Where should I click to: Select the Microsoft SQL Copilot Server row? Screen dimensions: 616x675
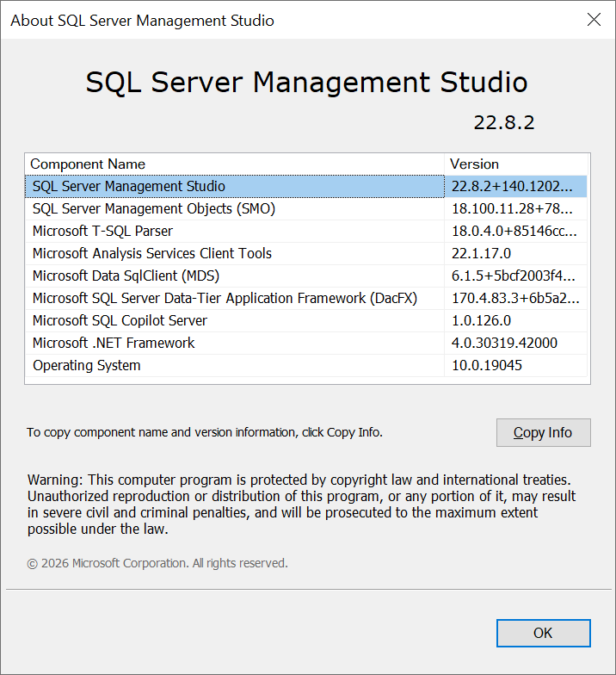click(306, 320)
